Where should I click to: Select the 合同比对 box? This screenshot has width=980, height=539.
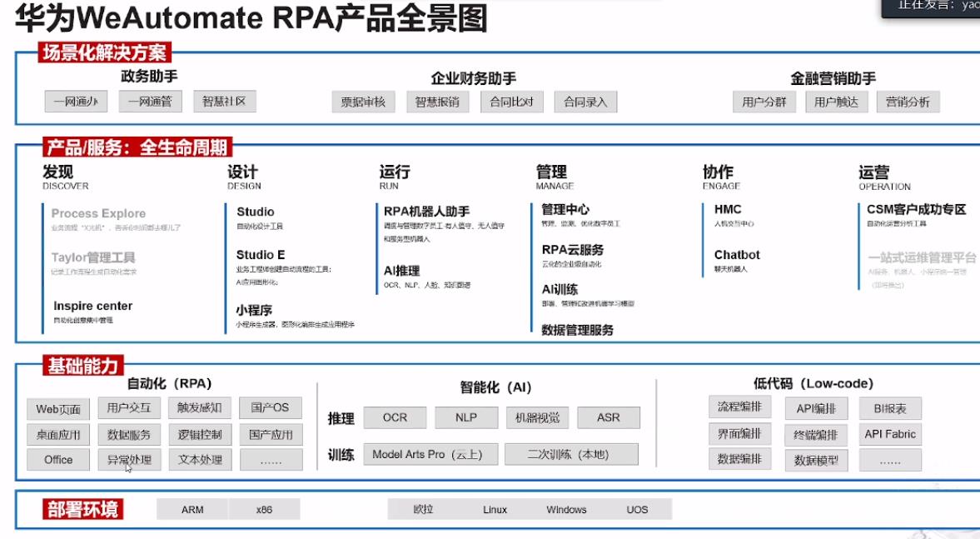pyautogui.click(x=511, y=102)
